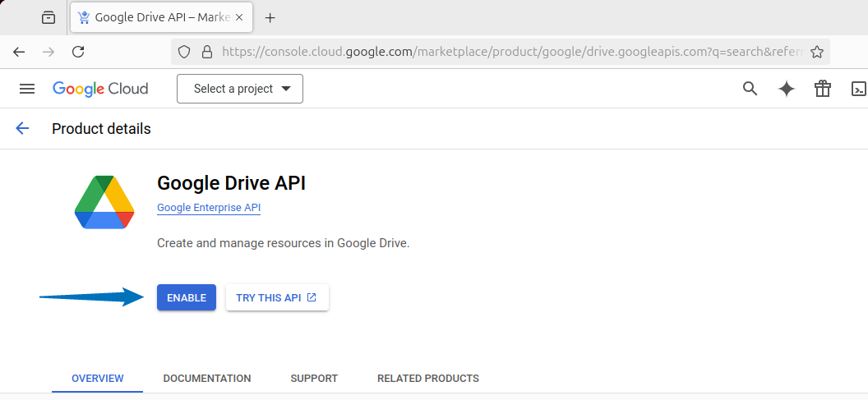Open the gift free trial icon
The height and width of the screenshot is (400, 868).
pos(823,89)
